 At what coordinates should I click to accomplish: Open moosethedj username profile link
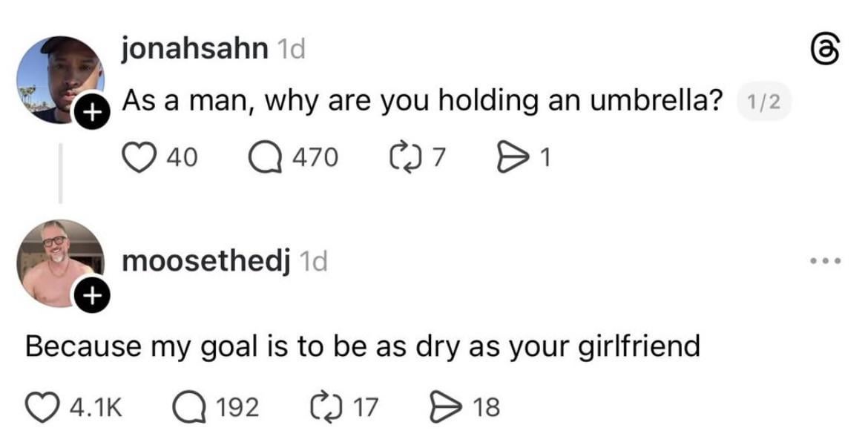204,261
